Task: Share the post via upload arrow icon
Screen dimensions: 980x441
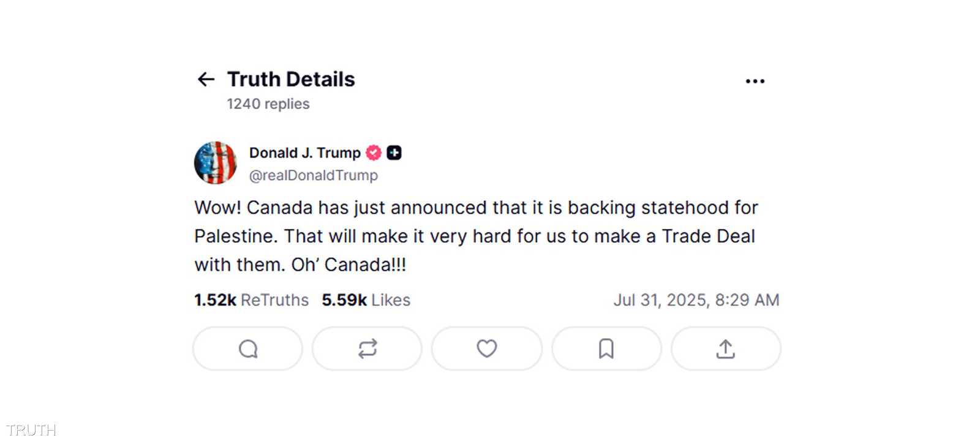Action: (x=725, y=349)
